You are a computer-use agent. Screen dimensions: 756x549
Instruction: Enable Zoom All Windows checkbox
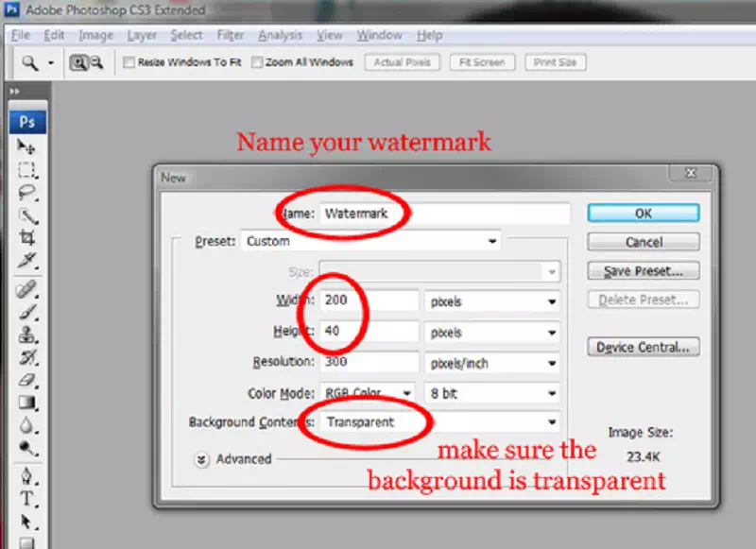click(257, 62)
